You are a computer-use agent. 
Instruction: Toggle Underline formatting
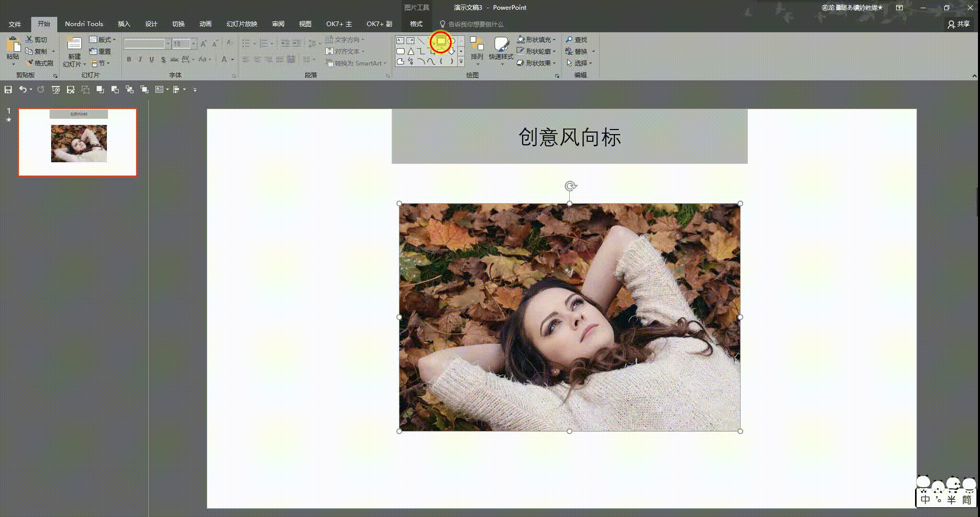click(151, 59)
